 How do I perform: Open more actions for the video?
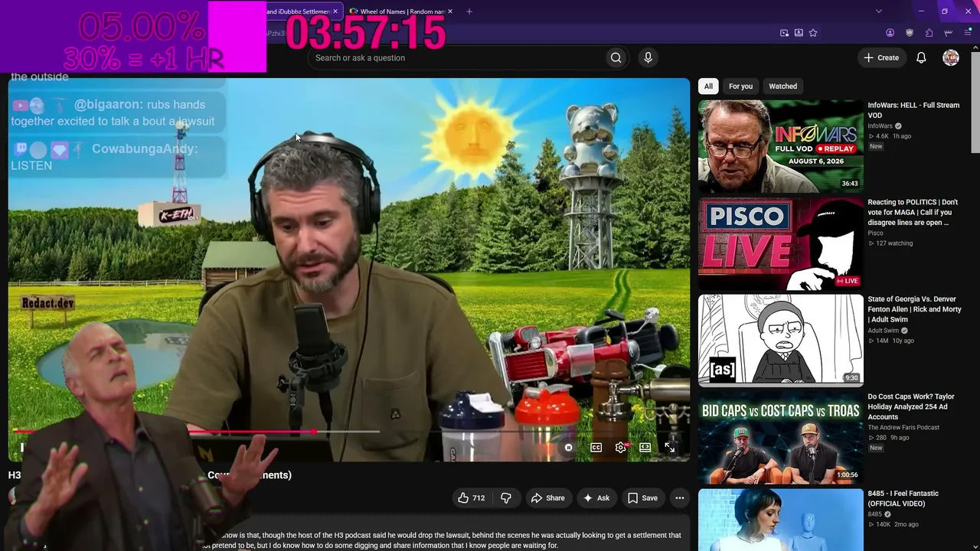click(x=679, y=497)
